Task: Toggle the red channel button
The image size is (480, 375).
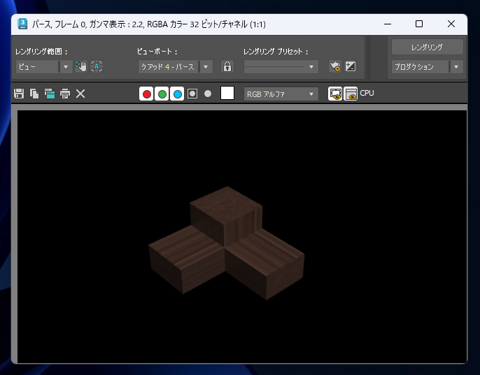Action: tap(146, 94)
